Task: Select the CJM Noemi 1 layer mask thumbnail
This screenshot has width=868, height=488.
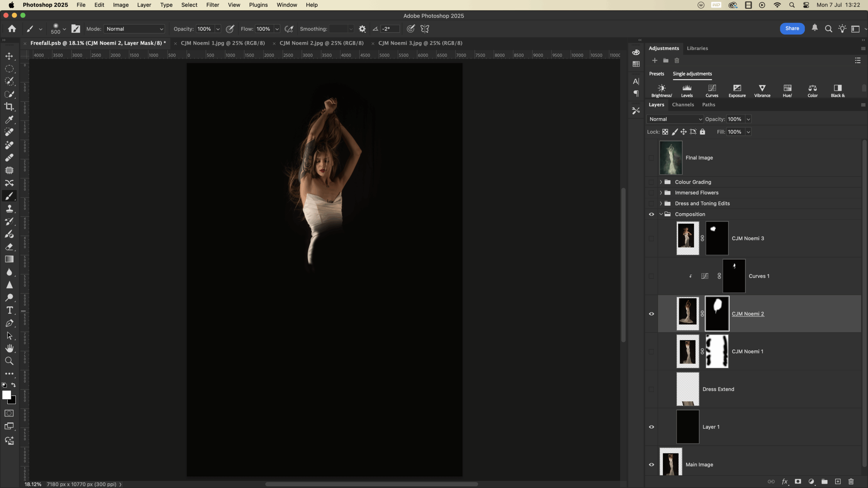Action: (717, 351)
